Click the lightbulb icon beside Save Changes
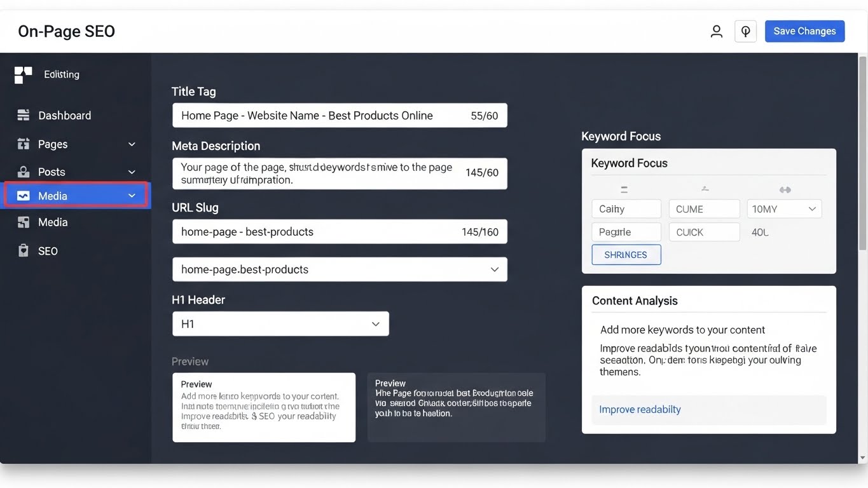 745,31
